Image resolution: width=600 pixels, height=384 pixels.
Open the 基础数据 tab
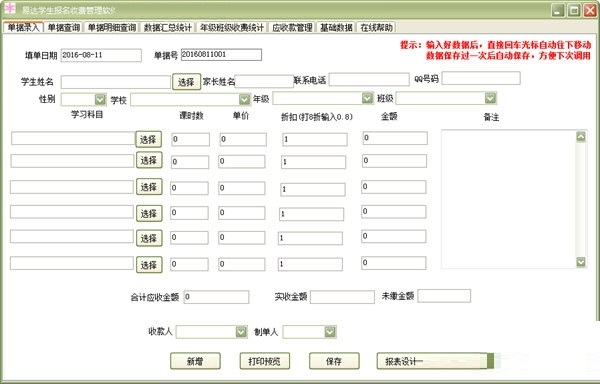point(336,28)
